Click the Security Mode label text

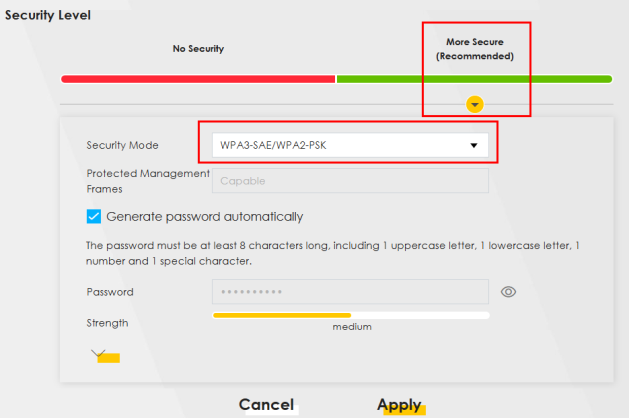[x=122, y=146]
